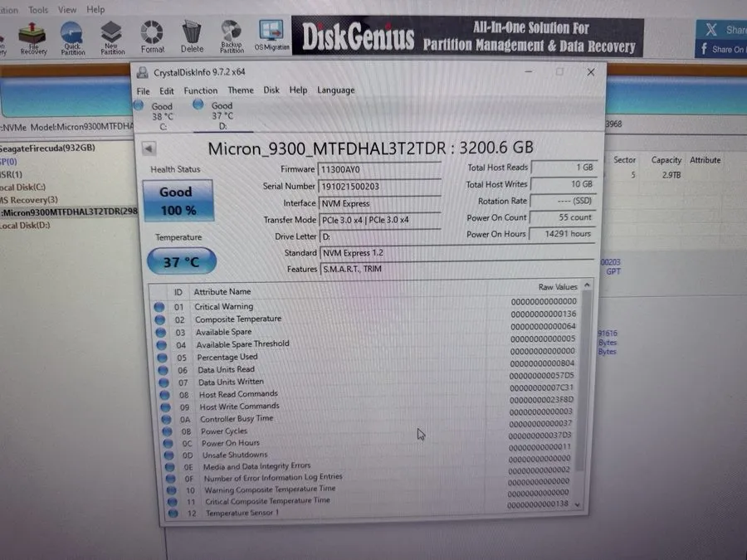This screenshot has height=560, width=747.
Task: Click the status orb for Critical Warning row
Action: [159, 307]
